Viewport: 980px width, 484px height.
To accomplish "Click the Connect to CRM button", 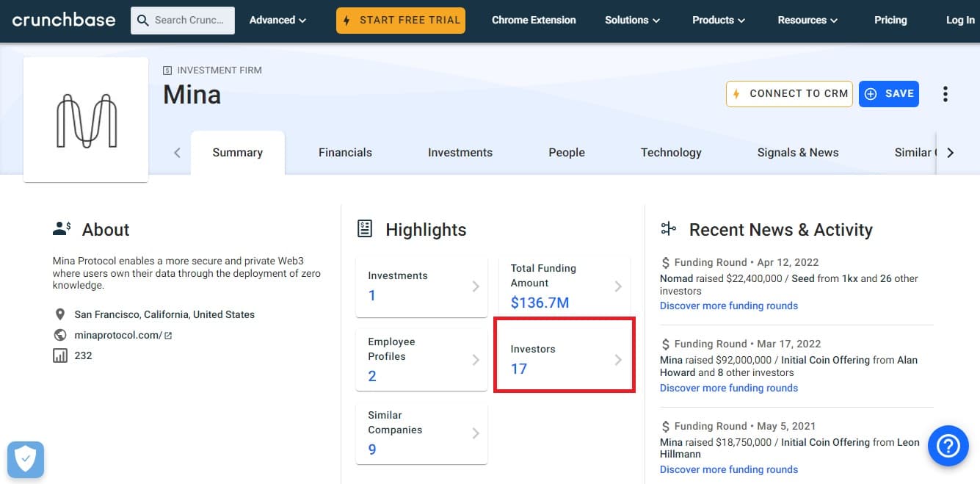I will [x=789, y=94].
